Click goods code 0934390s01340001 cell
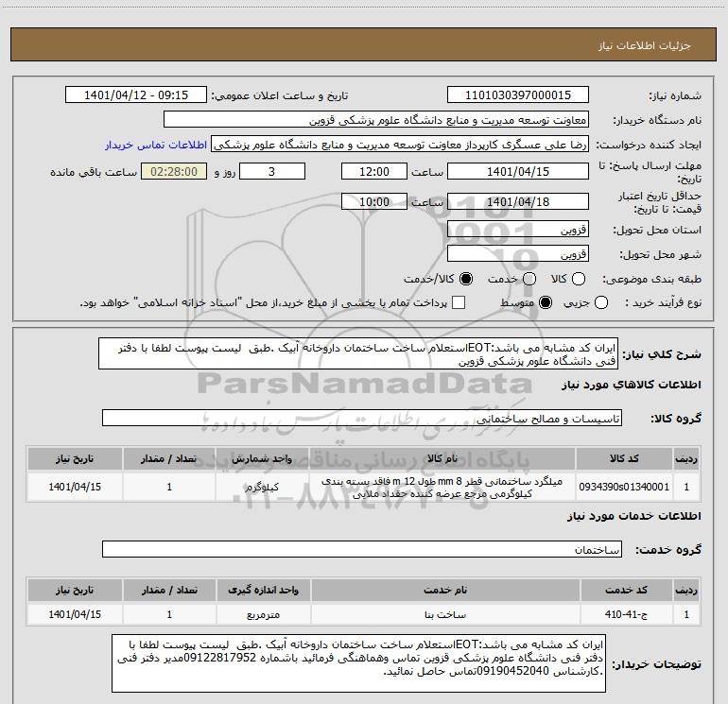 tap(624, 487)
